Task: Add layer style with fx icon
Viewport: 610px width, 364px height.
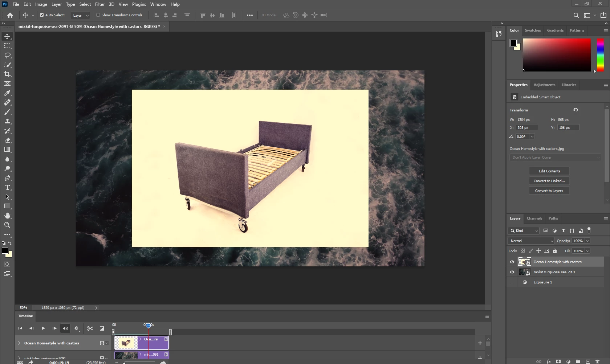Action: point(549,361)
